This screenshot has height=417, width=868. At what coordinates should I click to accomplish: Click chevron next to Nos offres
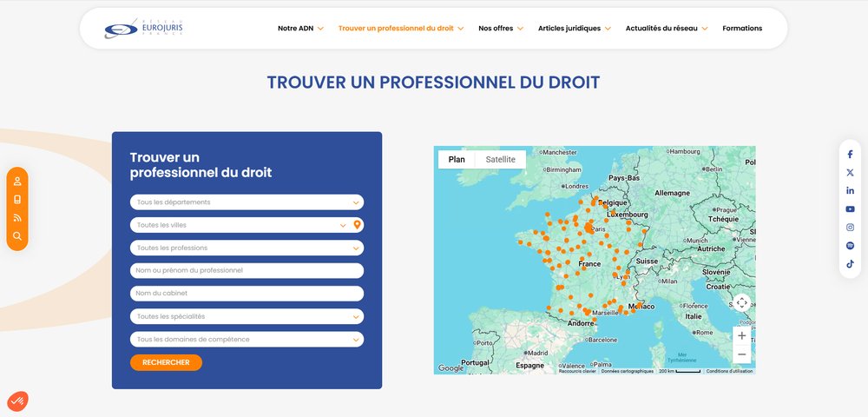point(520,29)
